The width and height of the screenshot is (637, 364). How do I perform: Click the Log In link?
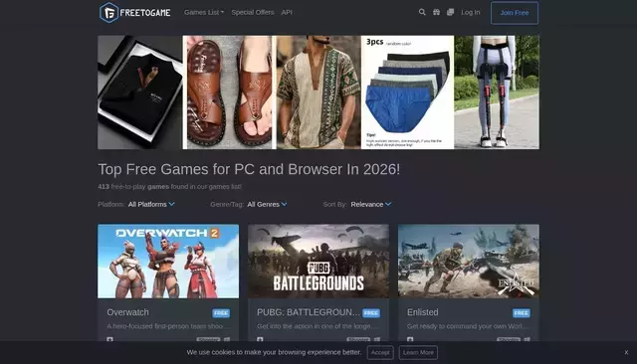click(471, 12)
